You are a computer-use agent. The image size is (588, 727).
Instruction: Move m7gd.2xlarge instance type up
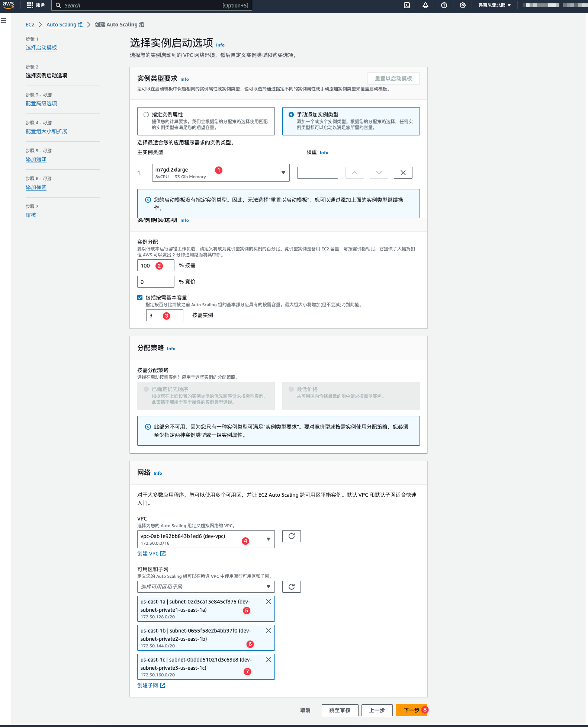click(355, 173)
